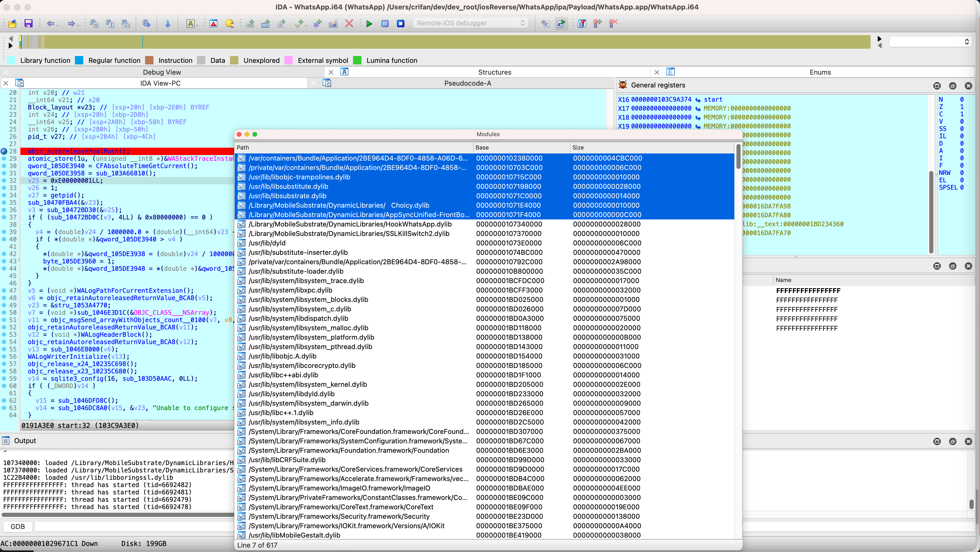The image size is (980, 552).
Task: Click the highlighted 'C' with green arrow icon
Action: pyautogui.click(x=561, y=24)
